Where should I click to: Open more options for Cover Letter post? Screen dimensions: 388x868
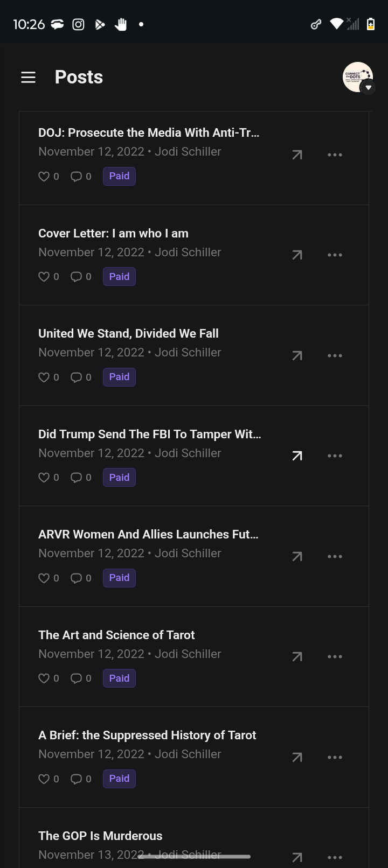[x=335, y=255]
